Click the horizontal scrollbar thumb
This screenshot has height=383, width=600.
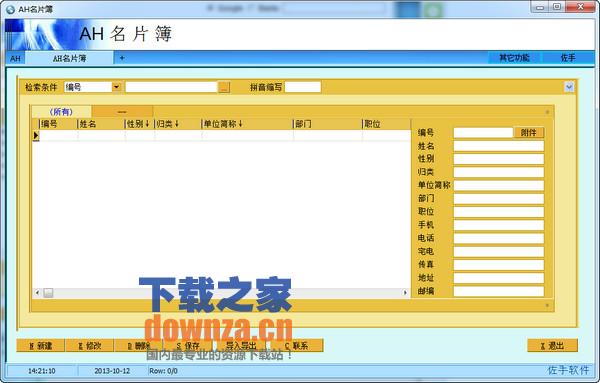48,293
